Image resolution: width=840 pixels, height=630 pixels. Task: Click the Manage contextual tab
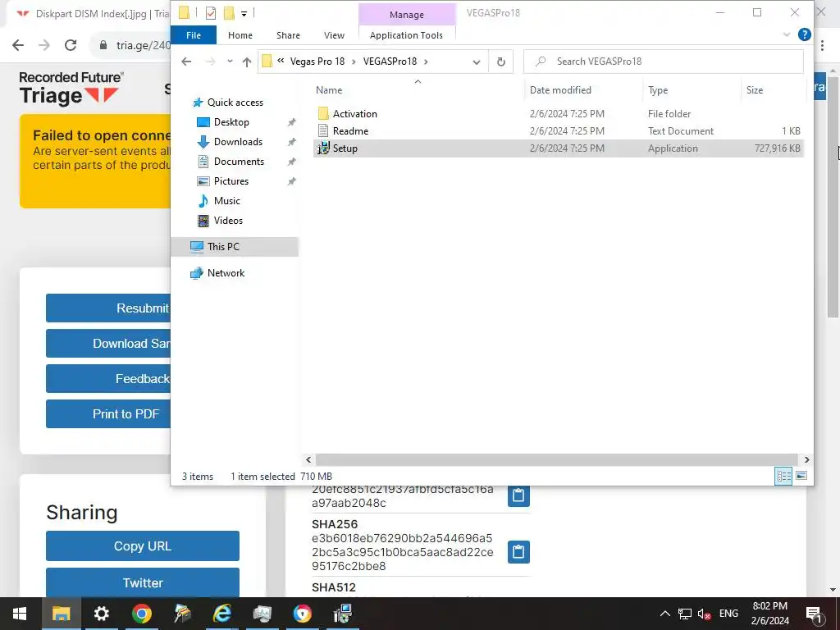click(x=407, y=15)
